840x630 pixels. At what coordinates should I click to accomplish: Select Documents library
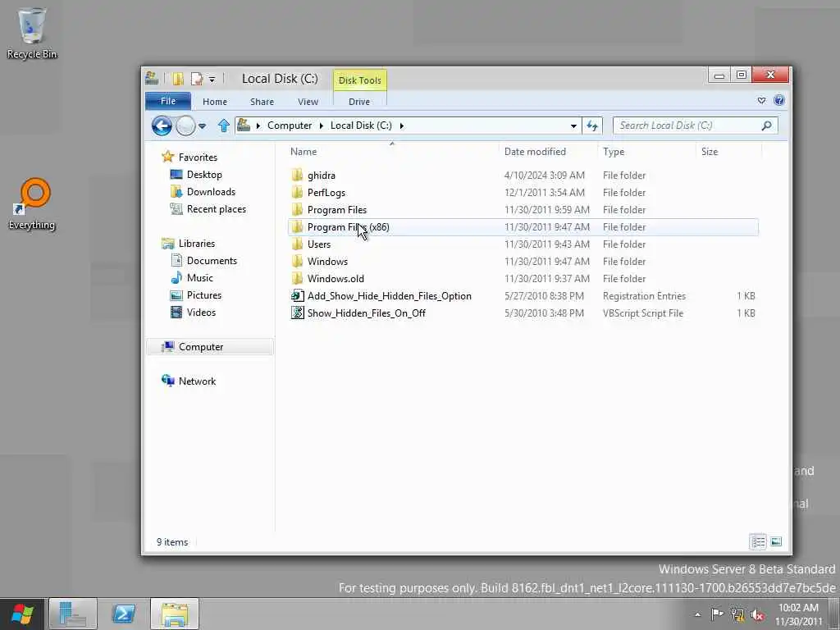tap(212, 260)
